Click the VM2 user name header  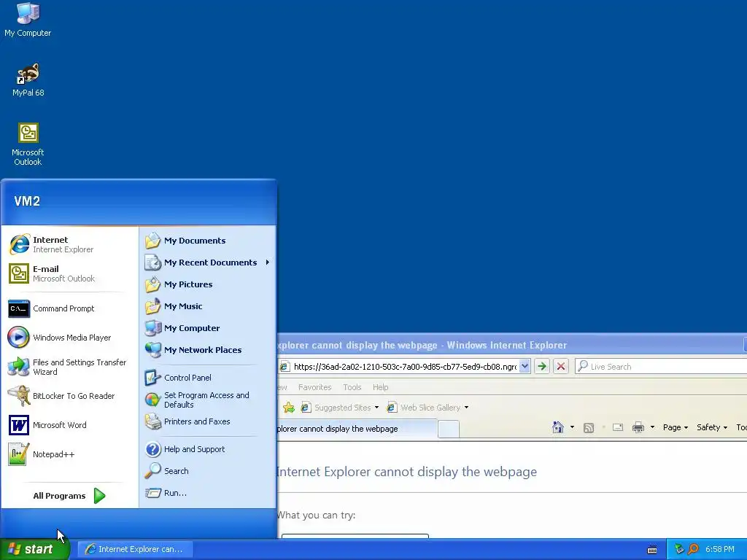click(x=27, y=201)
